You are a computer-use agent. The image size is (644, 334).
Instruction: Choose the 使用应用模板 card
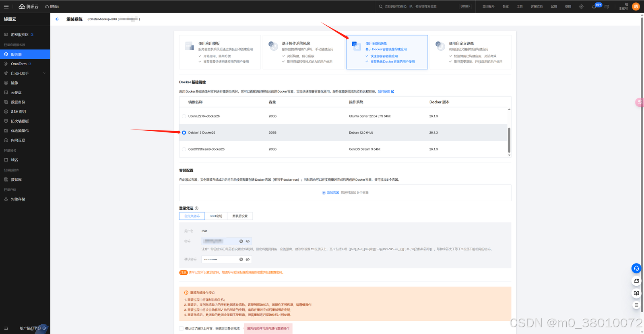pos(220,52)
